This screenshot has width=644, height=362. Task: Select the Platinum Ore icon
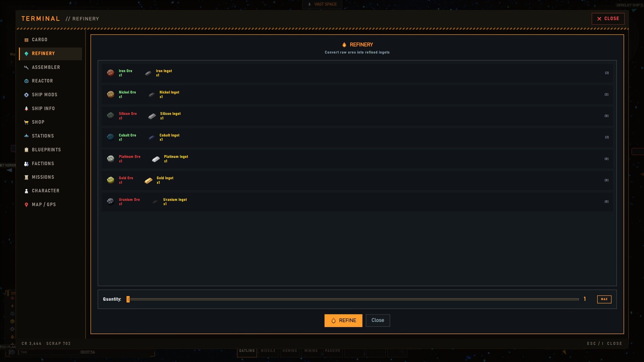point(110,159)
